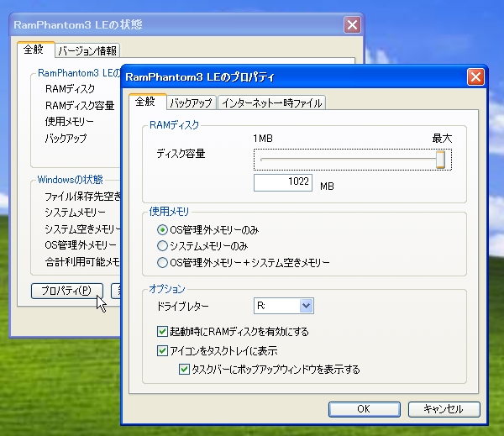Open the ドライブレター drive letter dropdown
The image size is (504, 436).
306,306
